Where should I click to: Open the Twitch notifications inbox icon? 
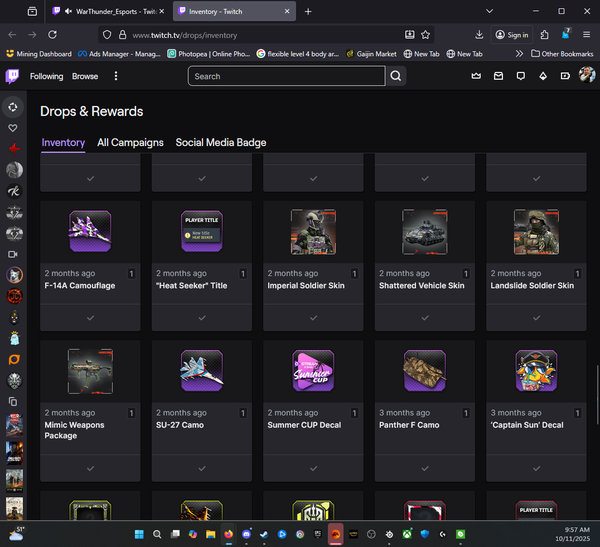498,76
